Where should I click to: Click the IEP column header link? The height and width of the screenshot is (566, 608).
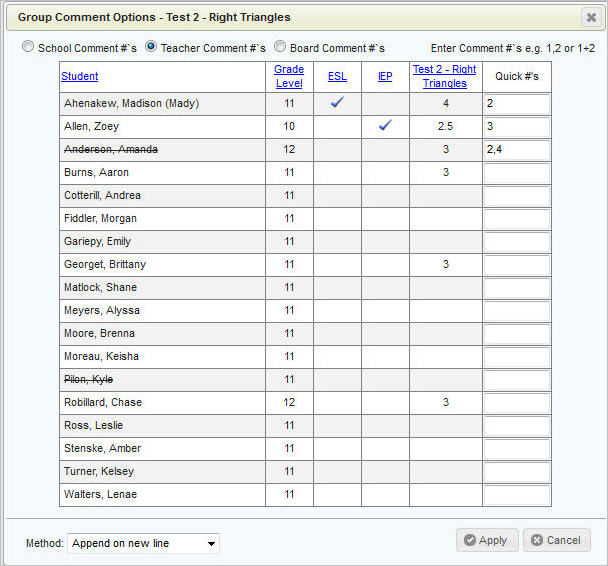(x=385, y=77)
